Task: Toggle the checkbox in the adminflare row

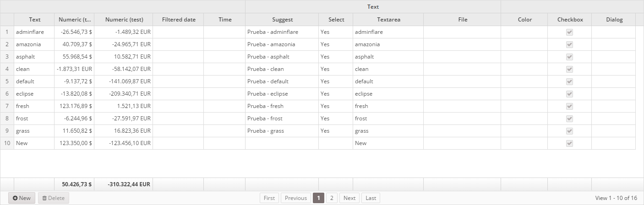Action: click(x=569, y=32)
